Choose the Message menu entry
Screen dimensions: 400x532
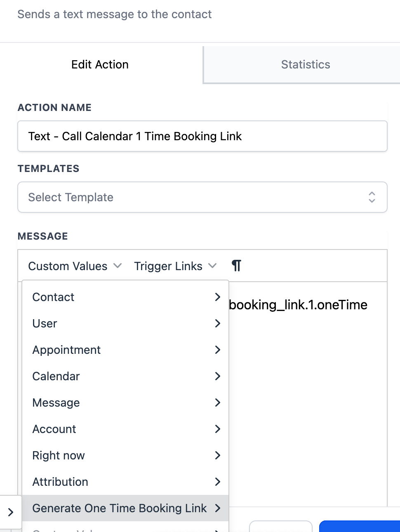tap(125, 403)
